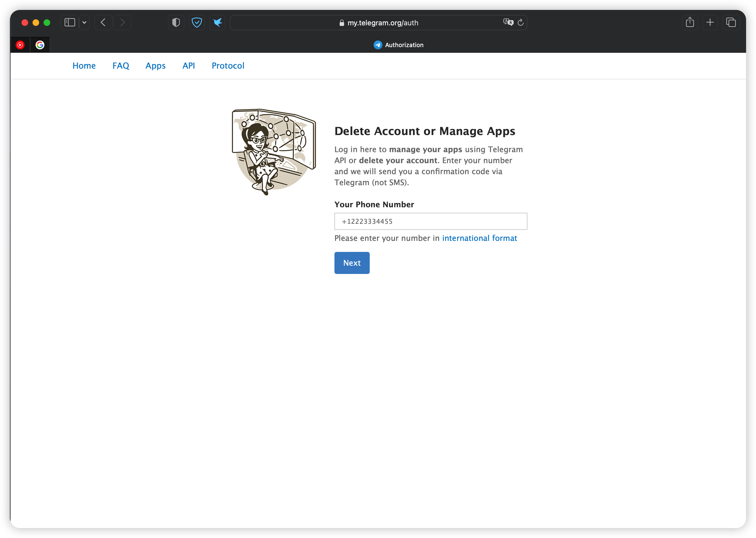Switch to the pinned Google tab
This screenshot has height=538, width=756.
[x=40, y=45]
